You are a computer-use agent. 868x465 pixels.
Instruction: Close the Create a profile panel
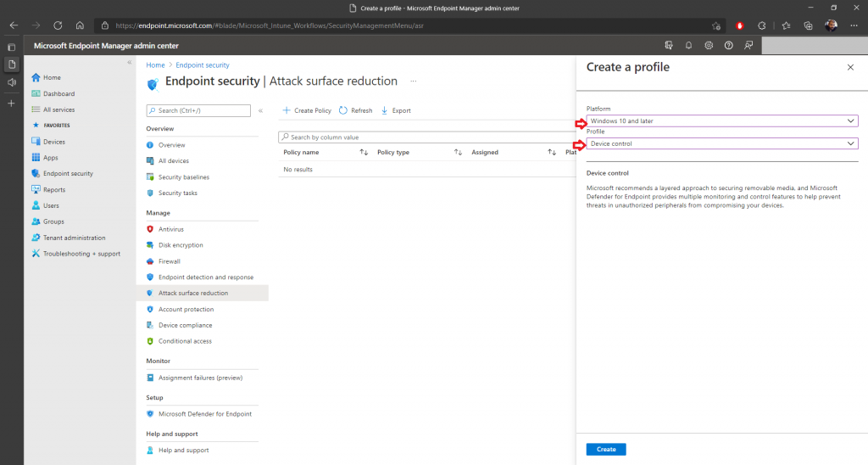pyautogui.click(x=850, y=68)
